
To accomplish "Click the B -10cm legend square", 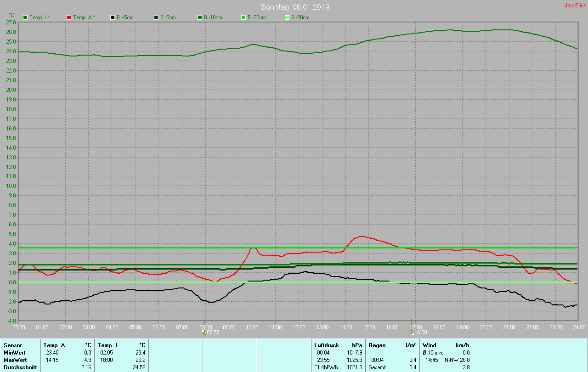I will (x=200, y=17).
